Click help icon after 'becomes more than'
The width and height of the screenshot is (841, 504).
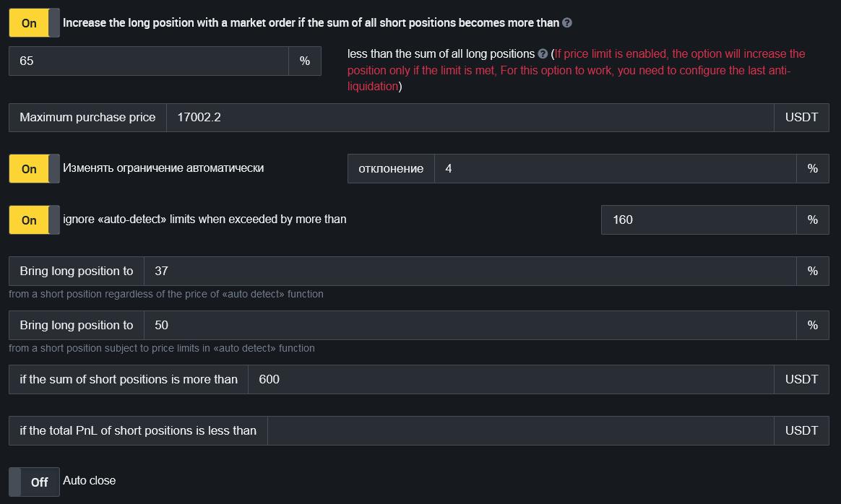[567, 23]
